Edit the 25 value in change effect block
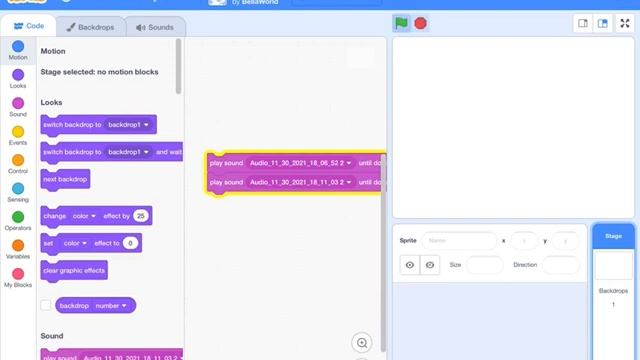 point(140,216)
